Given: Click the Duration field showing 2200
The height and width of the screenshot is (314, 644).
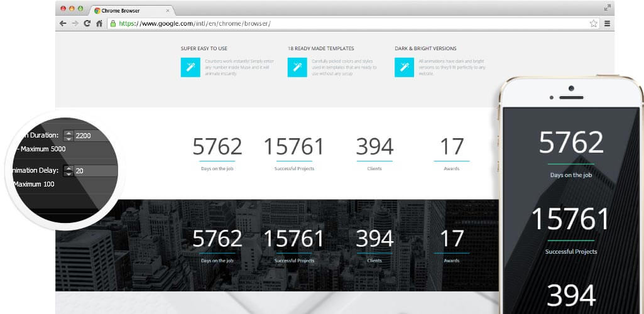Looking at the screenshot, I should click(x=91, y=136).
